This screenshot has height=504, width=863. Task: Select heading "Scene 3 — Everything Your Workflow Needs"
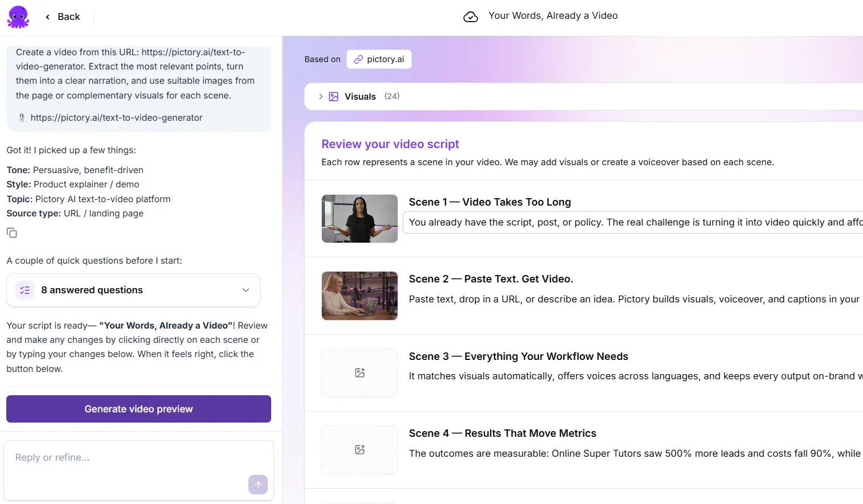pyautogui.click(x=518, y=357)
